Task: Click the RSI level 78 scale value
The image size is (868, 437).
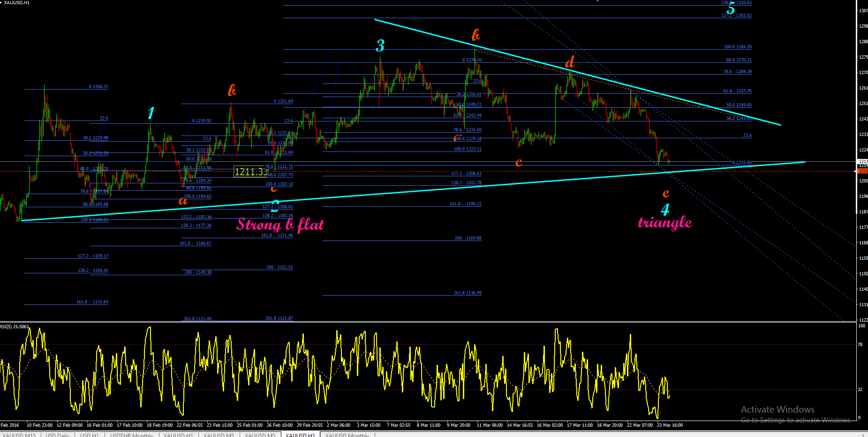Action: click(860, 345)
